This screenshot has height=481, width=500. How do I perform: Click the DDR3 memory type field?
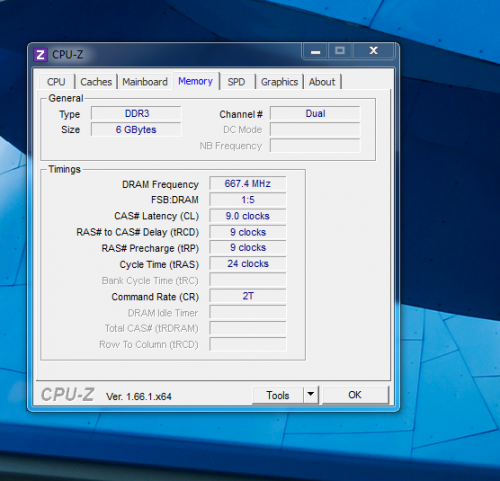pyautogui.click(x=136, y=114)
